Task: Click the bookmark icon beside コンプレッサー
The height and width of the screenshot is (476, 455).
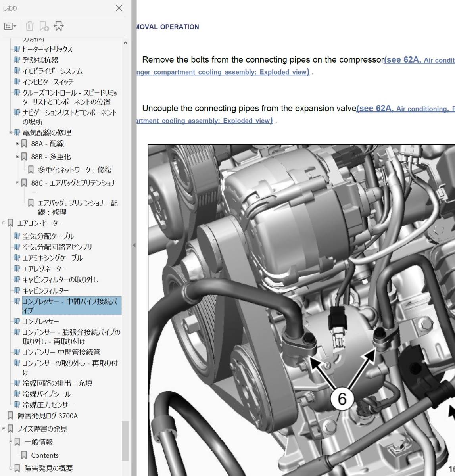Action: (x=17, y=321)
